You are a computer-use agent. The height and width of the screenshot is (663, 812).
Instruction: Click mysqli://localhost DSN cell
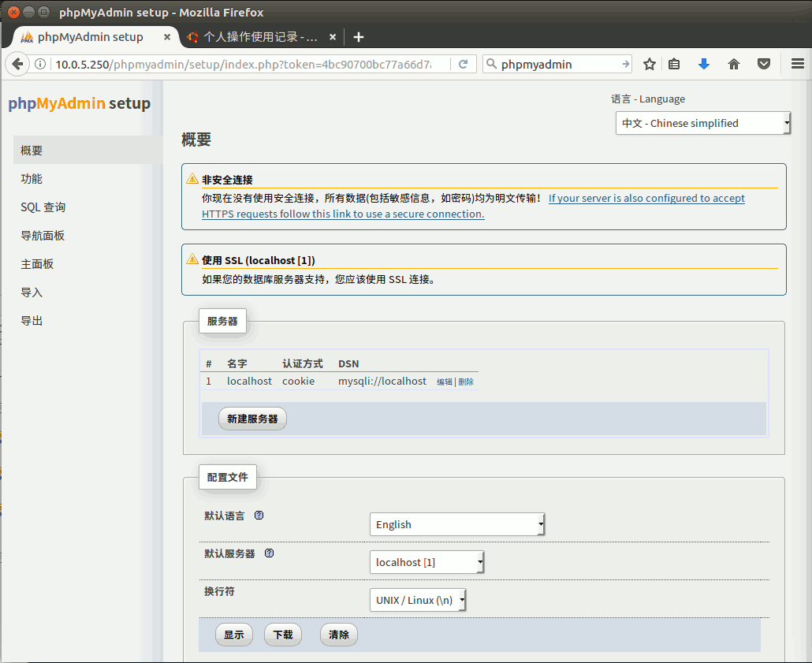click(x=382, y=382)
